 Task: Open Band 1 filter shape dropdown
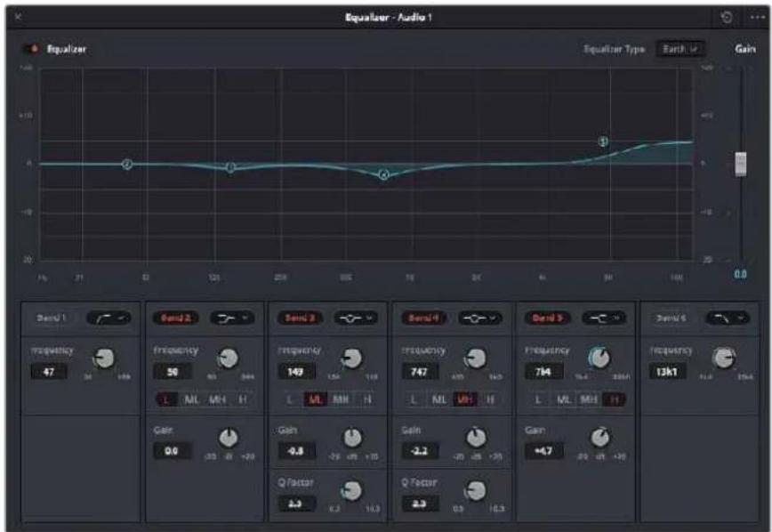109,318
